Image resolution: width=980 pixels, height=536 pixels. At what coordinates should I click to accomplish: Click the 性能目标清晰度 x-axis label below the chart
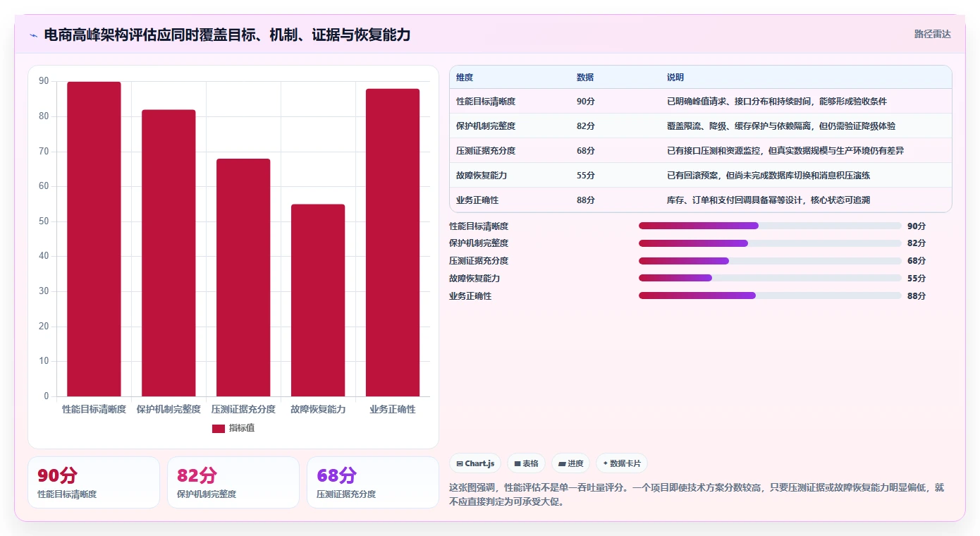click(x=94, y=409)
